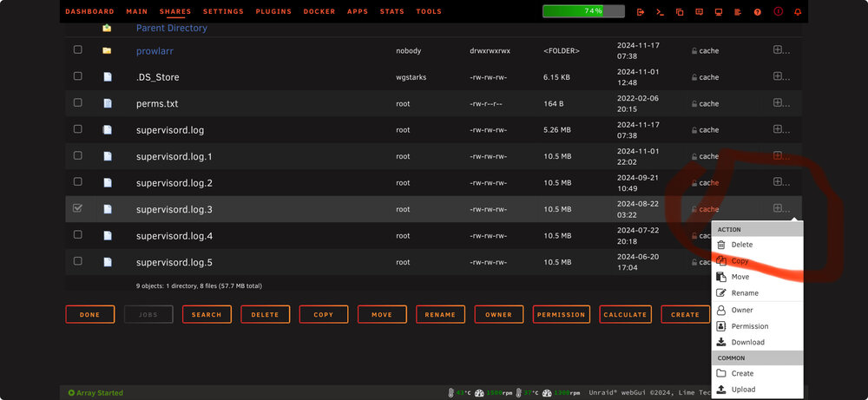The width and height of the screenshot is (868, 400).
Task: Open the Parent Directory link
Action: pos(172,28)
